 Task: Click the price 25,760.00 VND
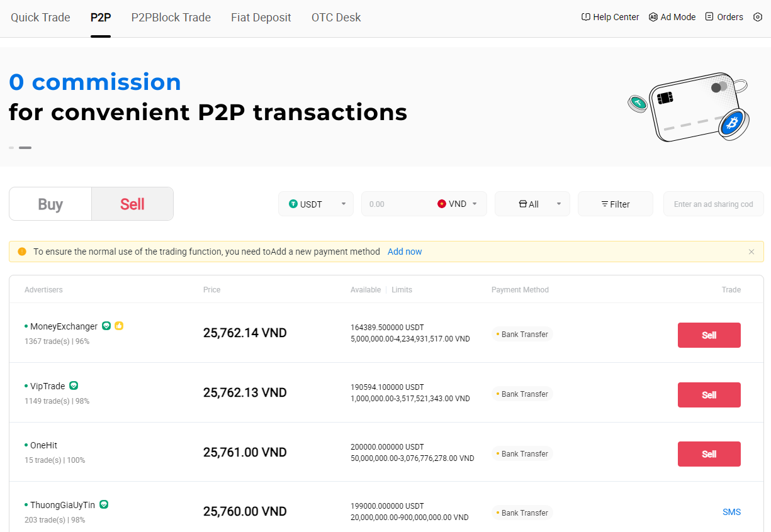click(245, 511)
